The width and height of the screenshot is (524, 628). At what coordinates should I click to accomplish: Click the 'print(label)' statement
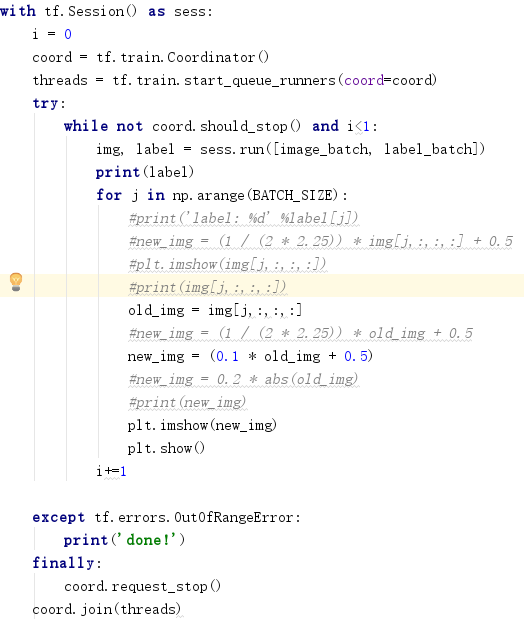tap(145, 172)
